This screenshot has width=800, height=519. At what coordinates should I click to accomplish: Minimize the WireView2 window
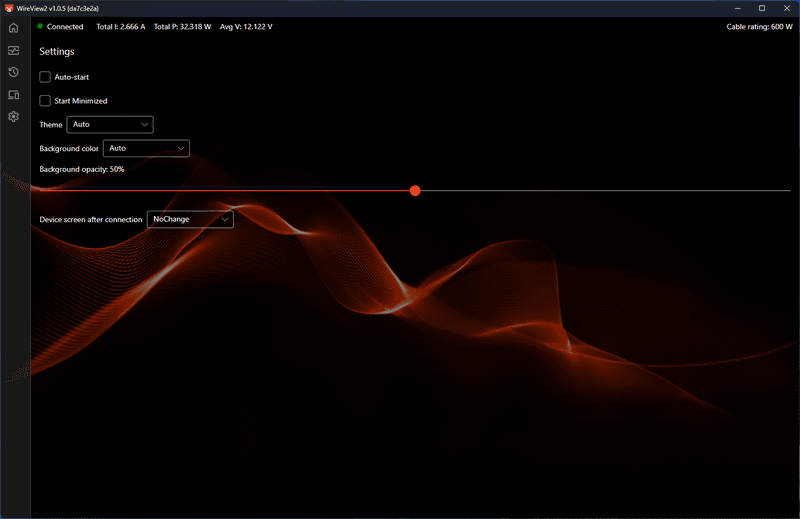[x=738, y=8]
